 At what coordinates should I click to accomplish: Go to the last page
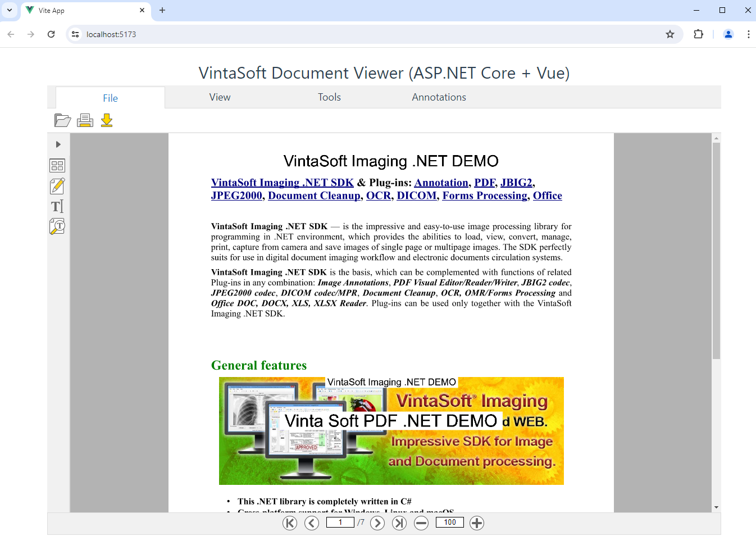(x=399, y=523)
